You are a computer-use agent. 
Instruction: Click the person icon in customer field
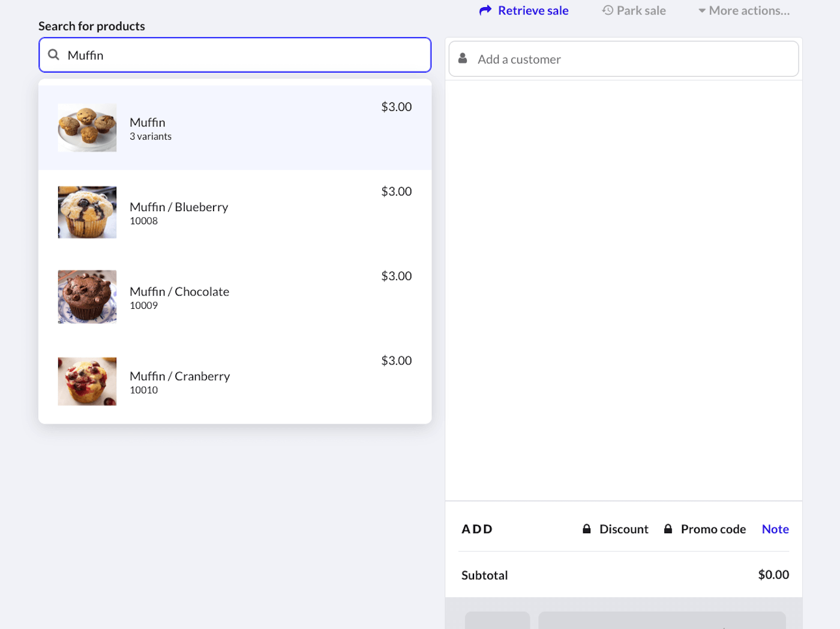pyautogui.click(x=463, y=59)
